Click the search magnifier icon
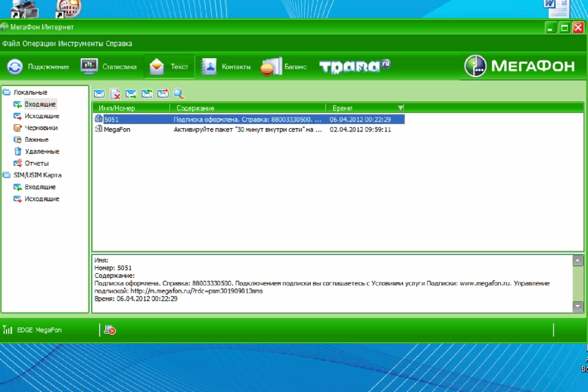 (179, 94)
